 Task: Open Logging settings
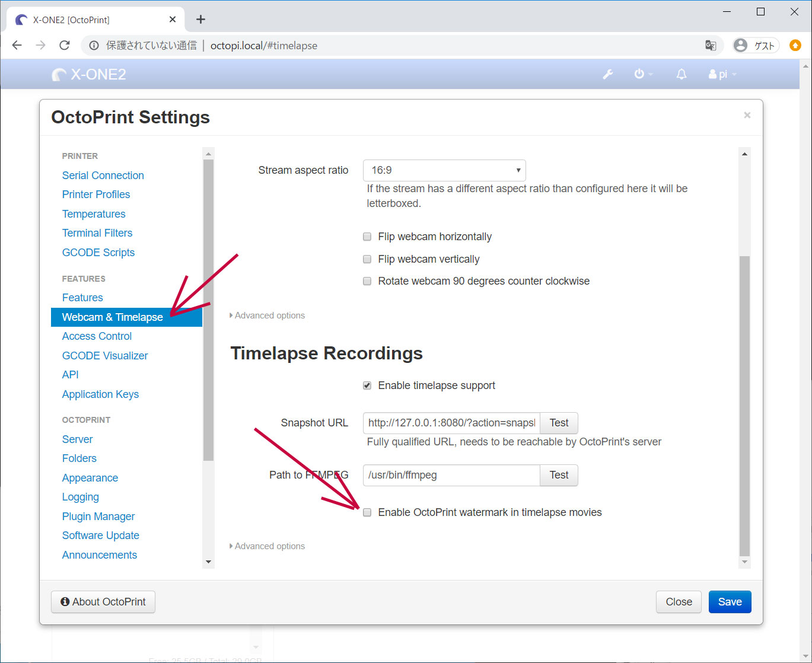80,497
